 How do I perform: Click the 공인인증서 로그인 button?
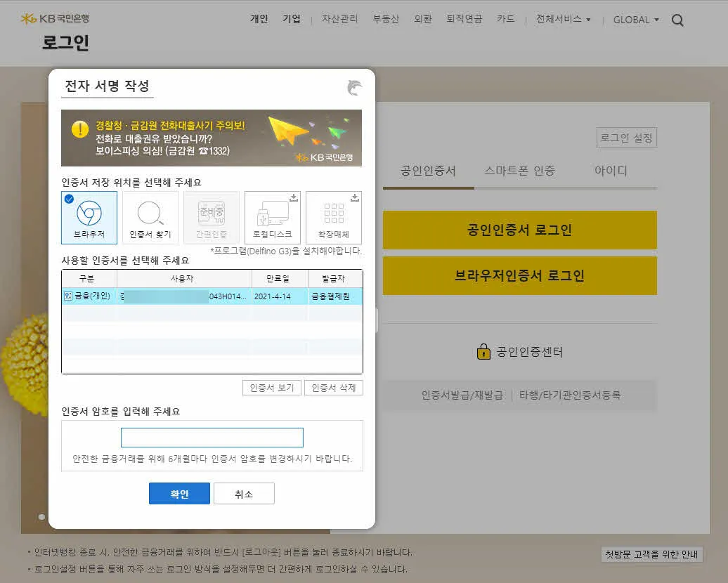point(519,230)
